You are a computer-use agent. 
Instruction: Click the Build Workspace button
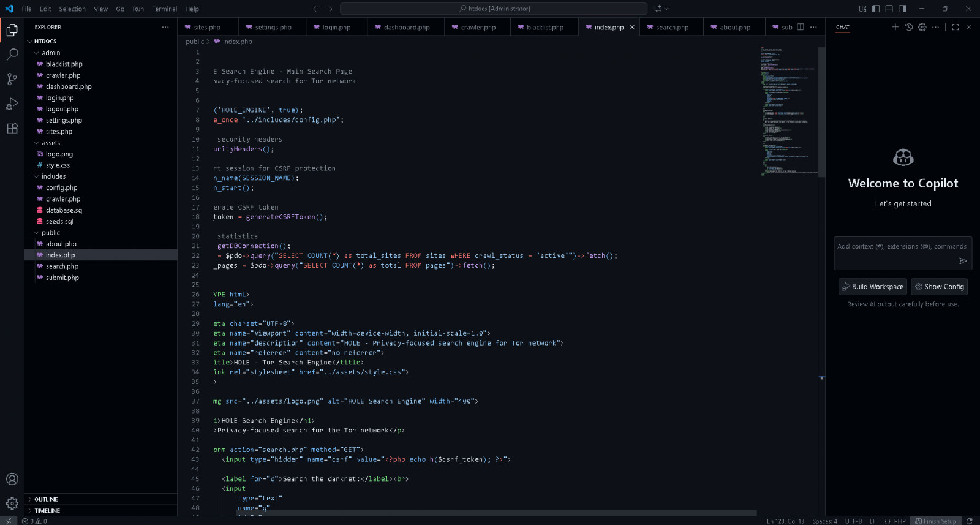click(x=872, y=287)
